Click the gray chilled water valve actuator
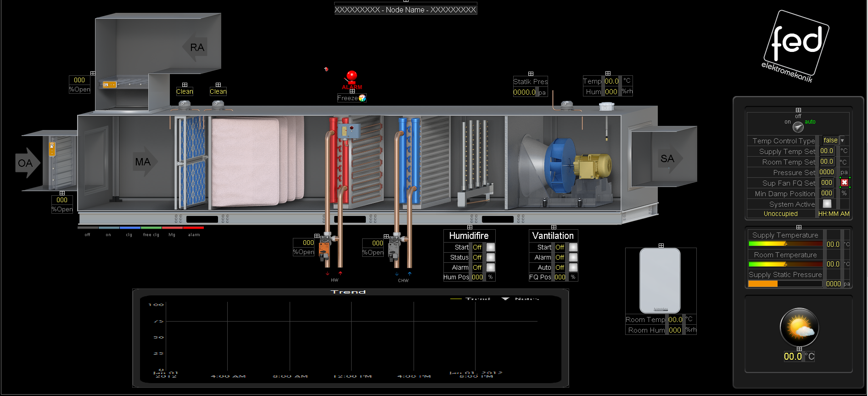The width and height of the screenshot is (868, 396). 394,248
